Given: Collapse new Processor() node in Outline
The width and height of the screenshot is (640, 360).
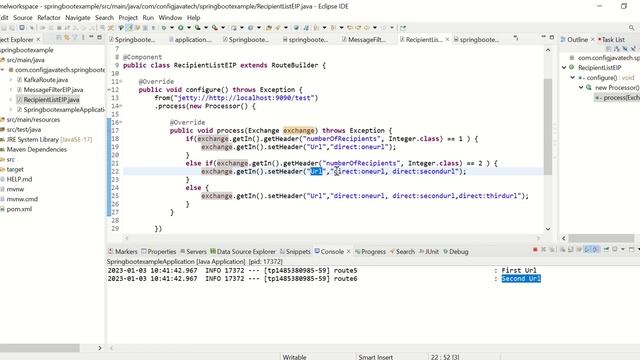Looking at the screenshot, I should [581, 87].
